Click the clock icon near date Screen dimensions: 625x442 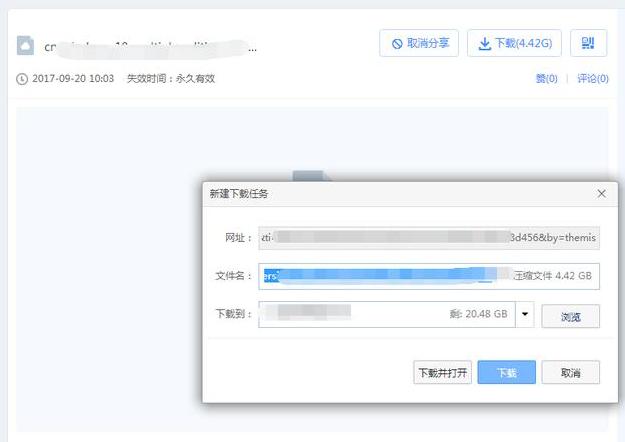(x=22, y=79)
